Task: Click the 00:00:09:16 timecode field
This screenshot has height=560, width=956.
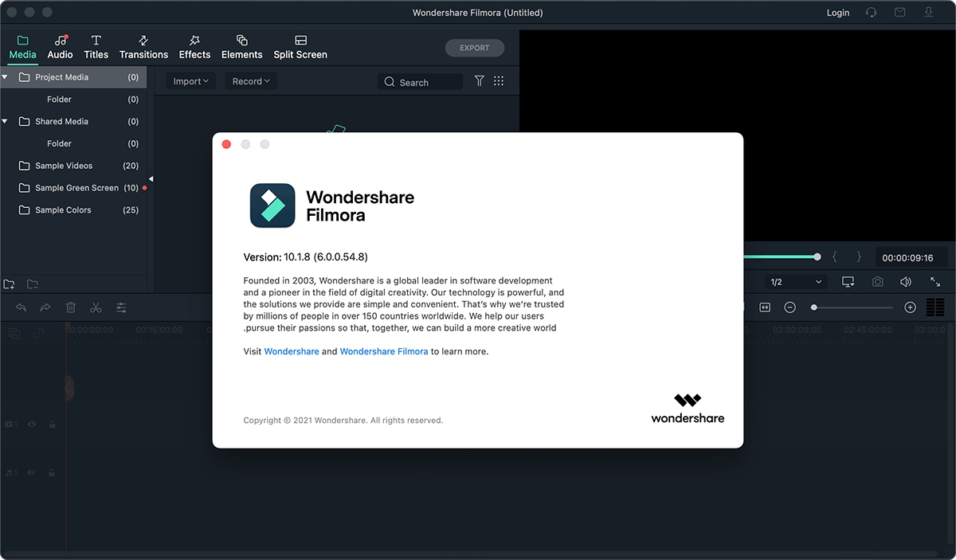Action: (x=911, y=257)
